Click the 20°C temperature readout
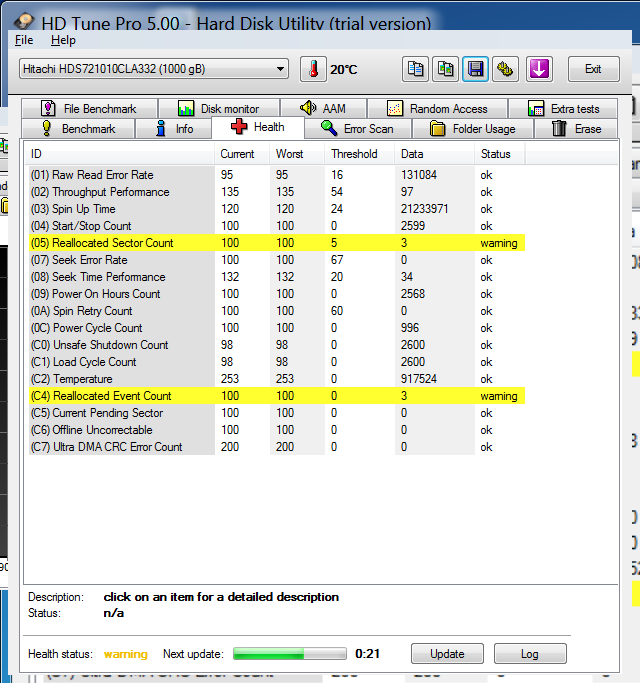Image resolution: width=640 pixels, height=683 pixels. (343, 69)
